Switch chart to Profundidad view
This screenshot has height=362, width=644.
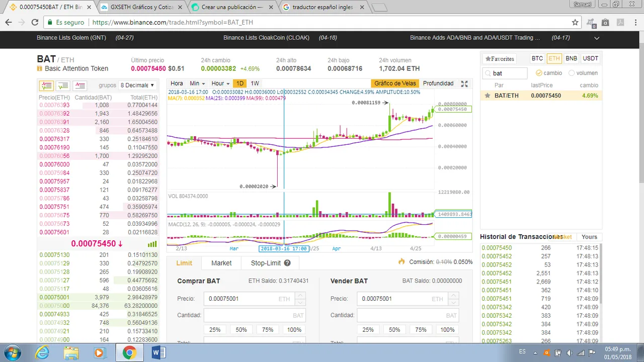coord(438,83)
